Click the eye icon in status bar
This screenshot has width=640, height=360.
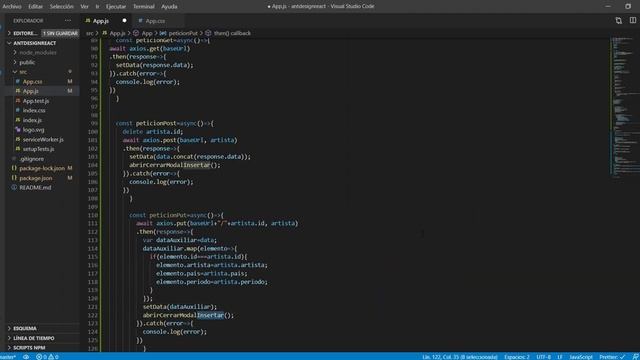(x=26, y=357)
